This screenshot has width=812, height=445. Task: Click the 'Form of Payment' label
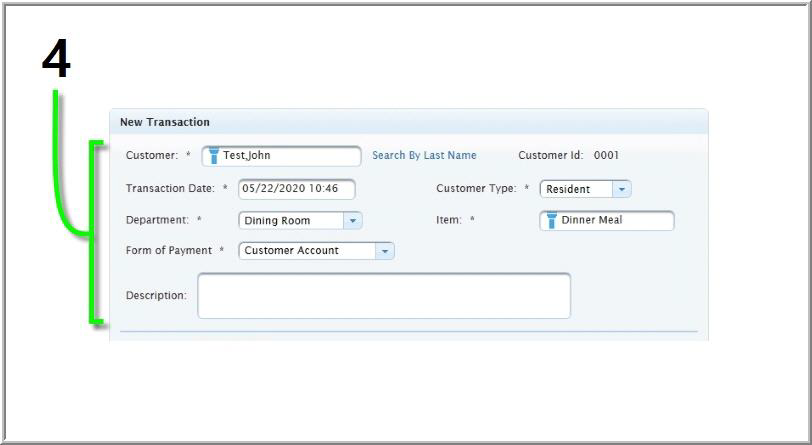click(x=169, y=251)
